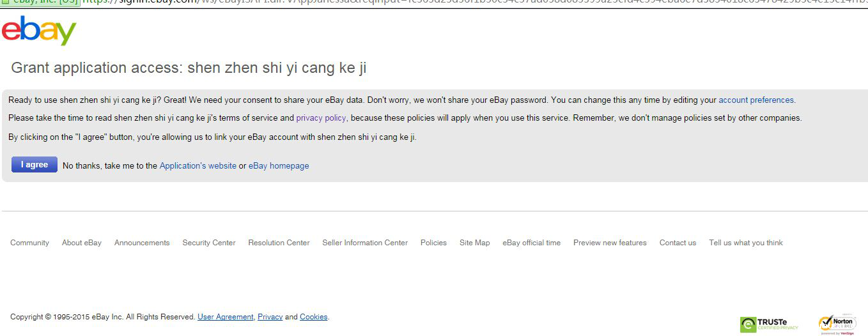Select Announcements in the footer
The height and width of the screenshot is (336, 868).
(142, 243)
